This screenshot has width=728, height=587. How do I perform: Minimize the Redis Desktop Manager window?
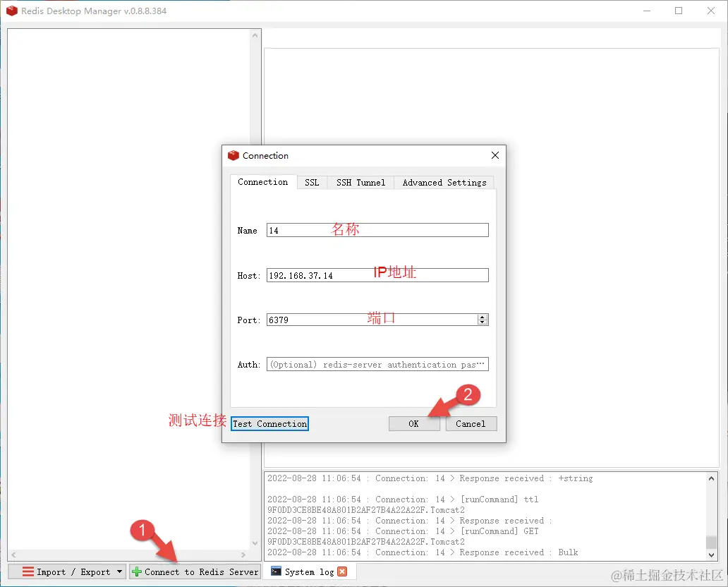coord(647,11)
